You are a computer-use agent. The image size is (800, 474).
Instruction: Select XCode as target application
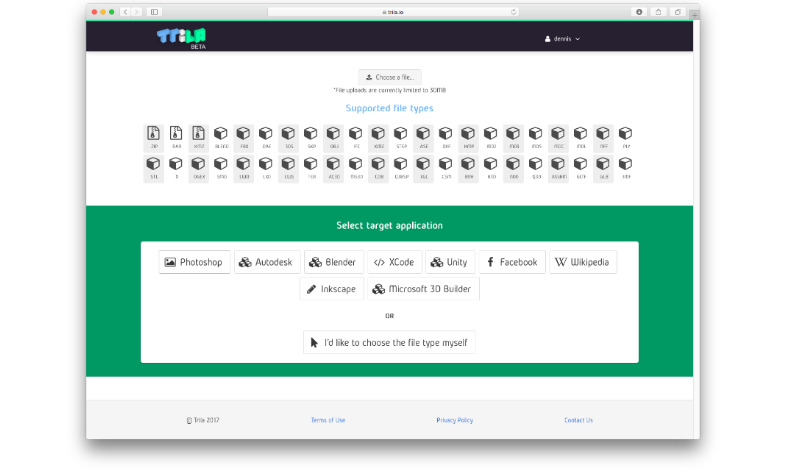393,262
